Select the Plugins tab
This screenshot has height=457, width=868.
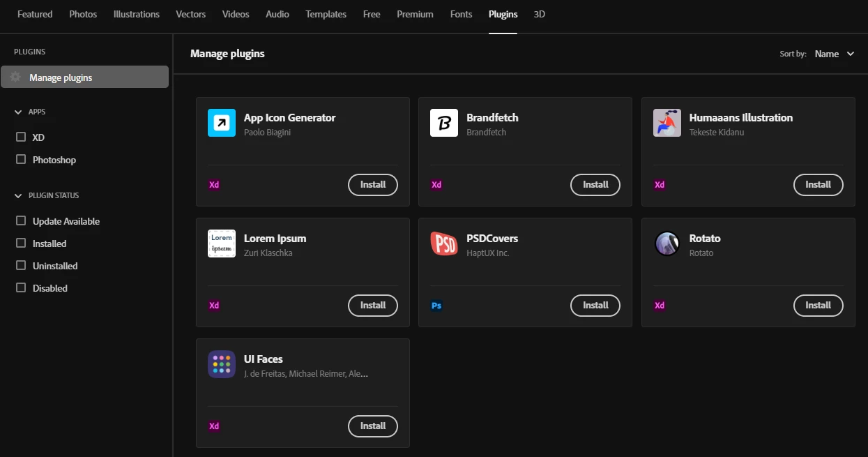click(x=503, y=14)
